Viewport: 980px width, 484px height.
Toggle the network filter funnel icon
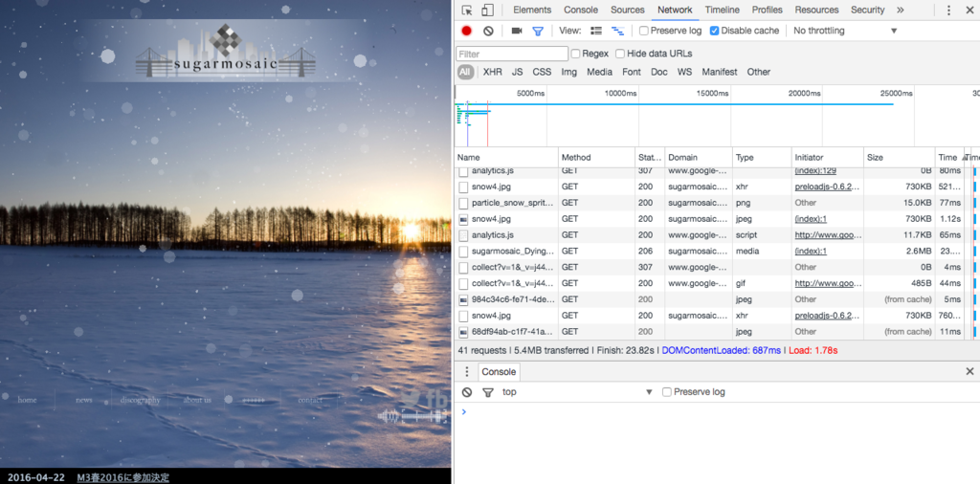coord(538,31)
